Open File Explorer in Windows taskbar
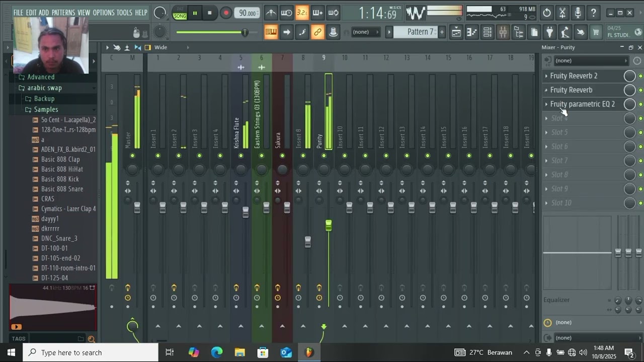 (239, 352)
